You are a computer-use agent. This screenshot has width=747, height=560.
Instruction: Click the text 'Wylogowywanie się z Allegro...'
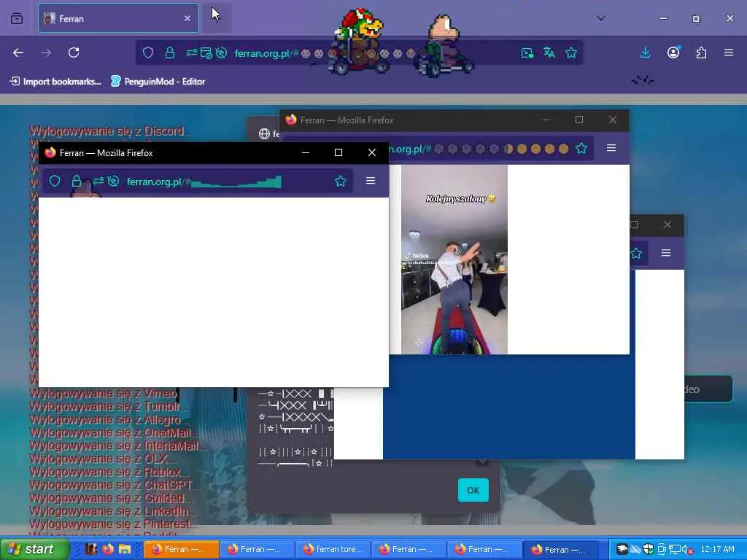pos(110,420)
